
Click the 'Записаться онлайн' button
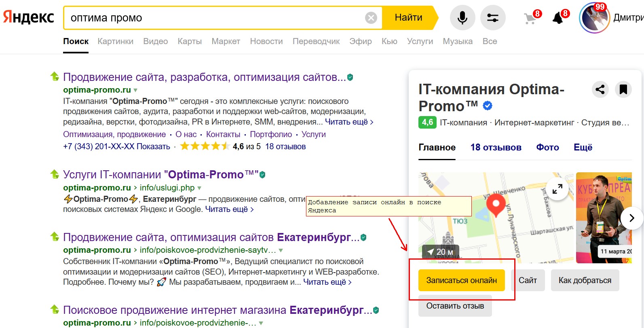462,280
